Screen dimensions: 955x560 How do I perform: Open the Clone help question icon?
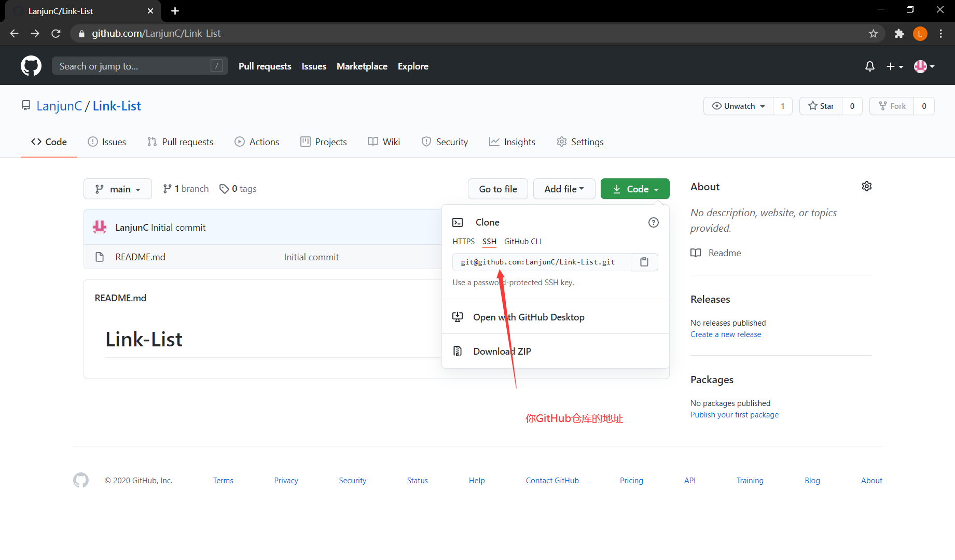(654, 222)
